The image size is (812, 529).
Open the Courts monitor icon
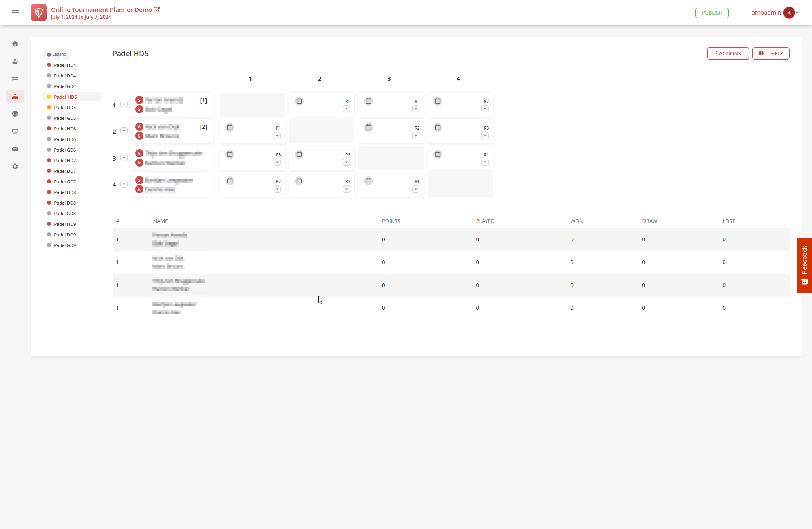[15, 131]
